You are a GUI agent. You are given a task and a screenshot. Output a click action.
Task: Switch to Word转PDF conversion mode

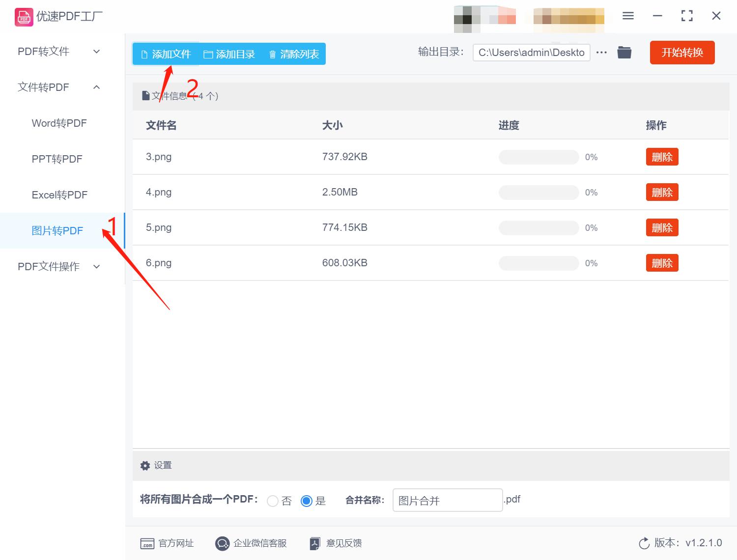(x=59, y=123)
